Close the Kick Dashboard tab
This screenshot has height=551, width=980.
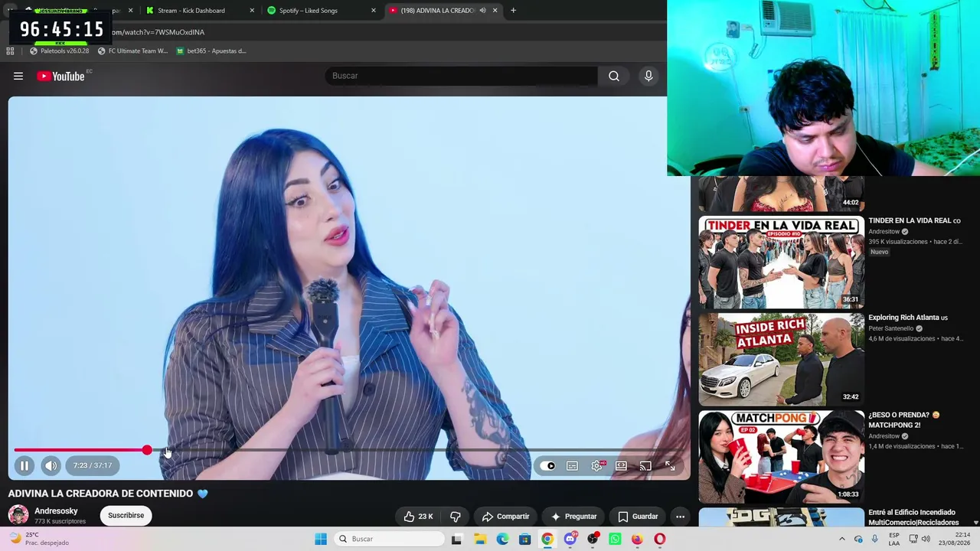point(252,11)
